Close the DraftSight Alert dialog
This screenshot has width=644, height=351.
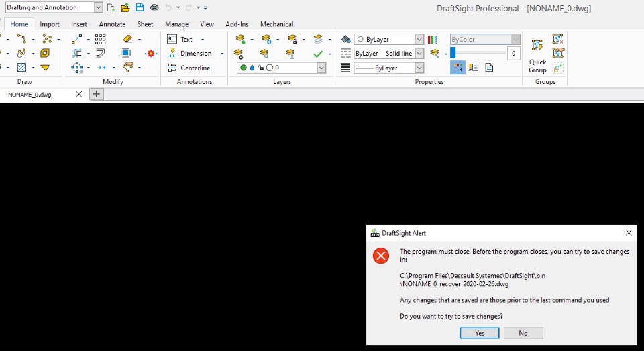629,233
